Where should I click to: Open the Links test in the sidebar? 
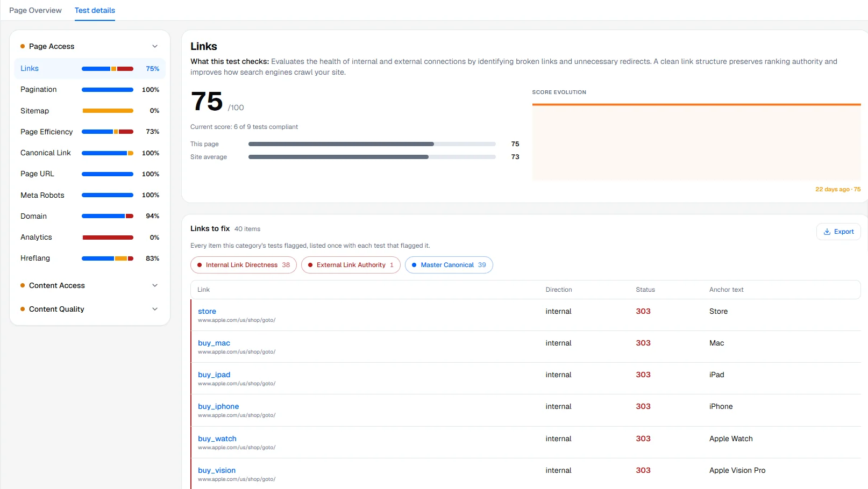tap(90, 69)
